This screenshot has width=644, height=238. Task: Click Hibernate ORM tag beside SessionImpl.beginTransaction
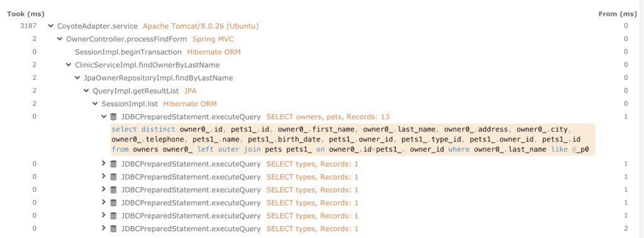tap(214, 52)
